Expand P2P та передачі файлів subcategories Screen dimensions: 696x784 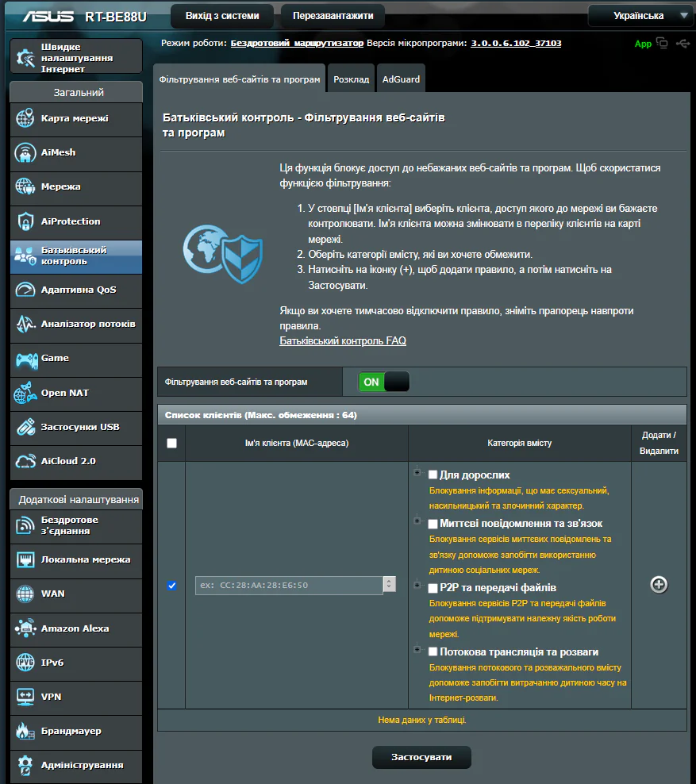coord(417,585)
